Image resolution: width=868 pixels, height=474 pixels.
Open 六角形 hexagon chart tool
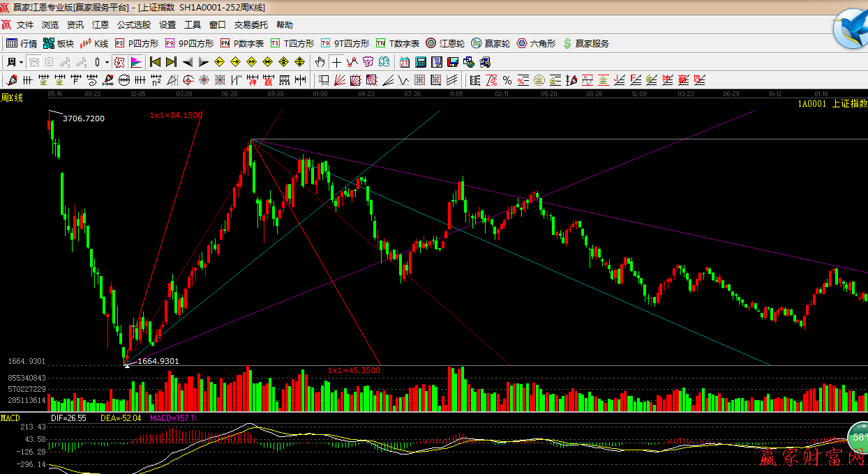(536, 43)
